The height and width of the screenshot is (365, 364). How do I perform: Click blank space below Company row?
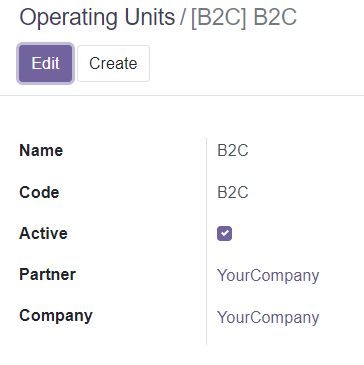pyautogui.click(x=182, y=355)
